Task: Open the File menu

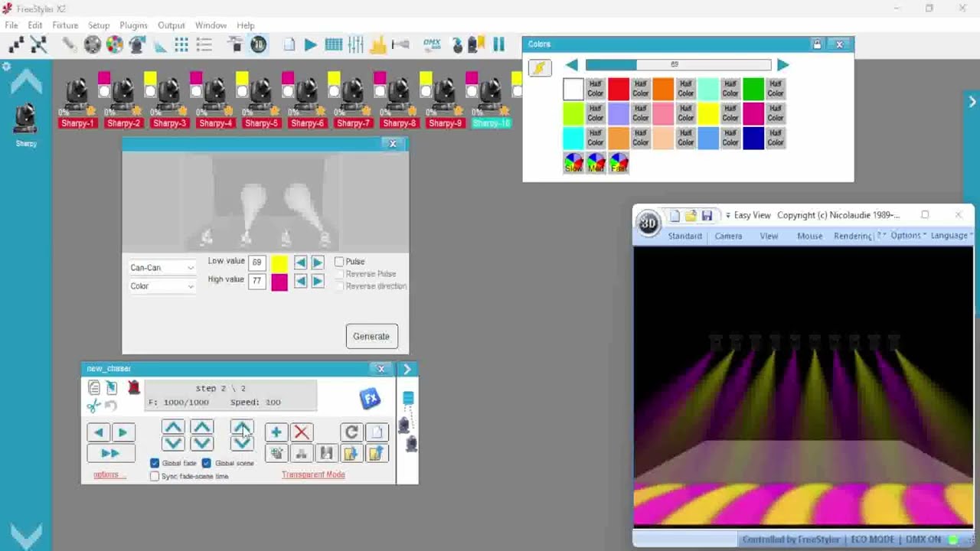Action: (11, 25)
